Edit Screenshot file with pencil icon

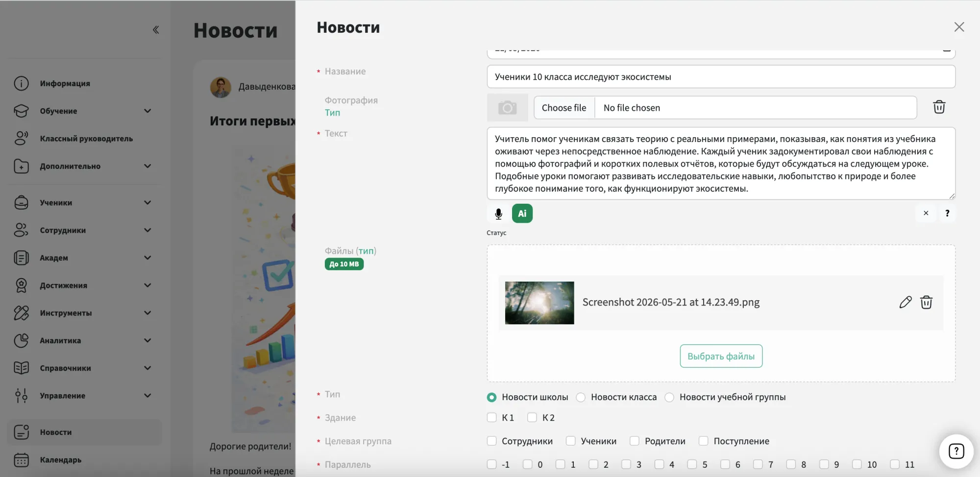906,302
